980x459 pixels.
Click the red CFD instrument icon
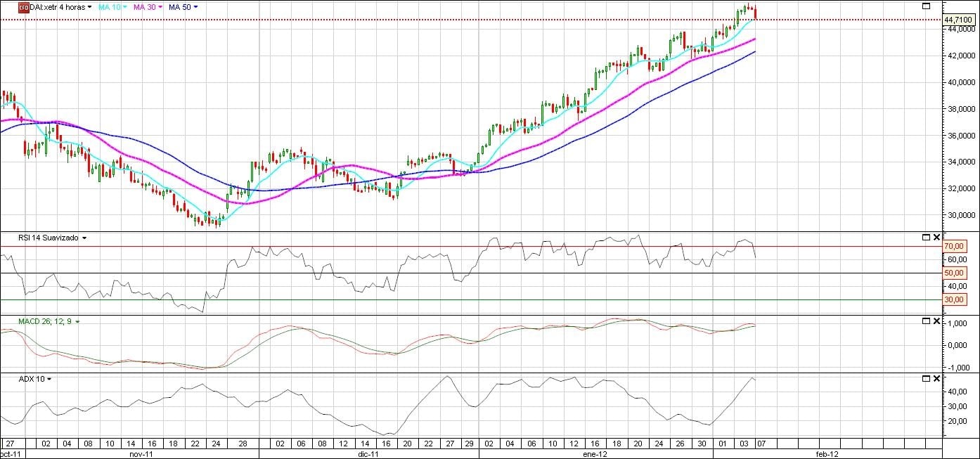24,6
